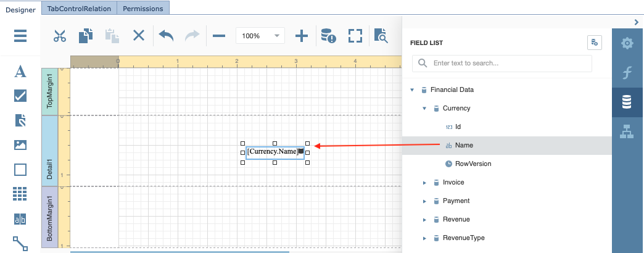Select the Check Box control tool
Screen dimensions: 644x253
[x=20, y=96]
